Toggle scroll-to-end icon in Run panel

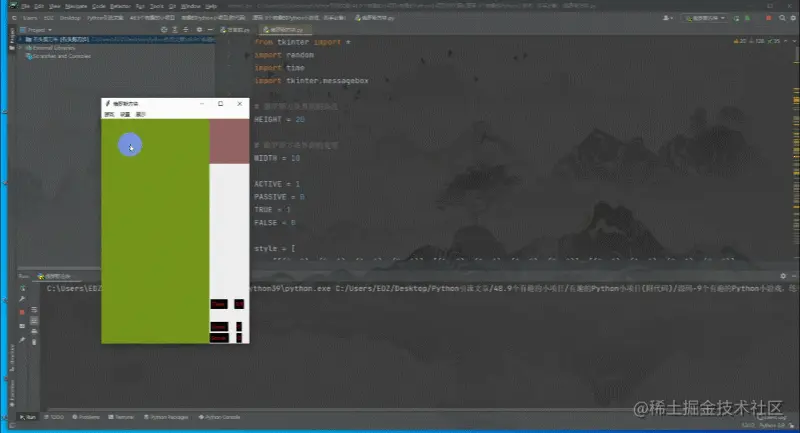point(34,321)
